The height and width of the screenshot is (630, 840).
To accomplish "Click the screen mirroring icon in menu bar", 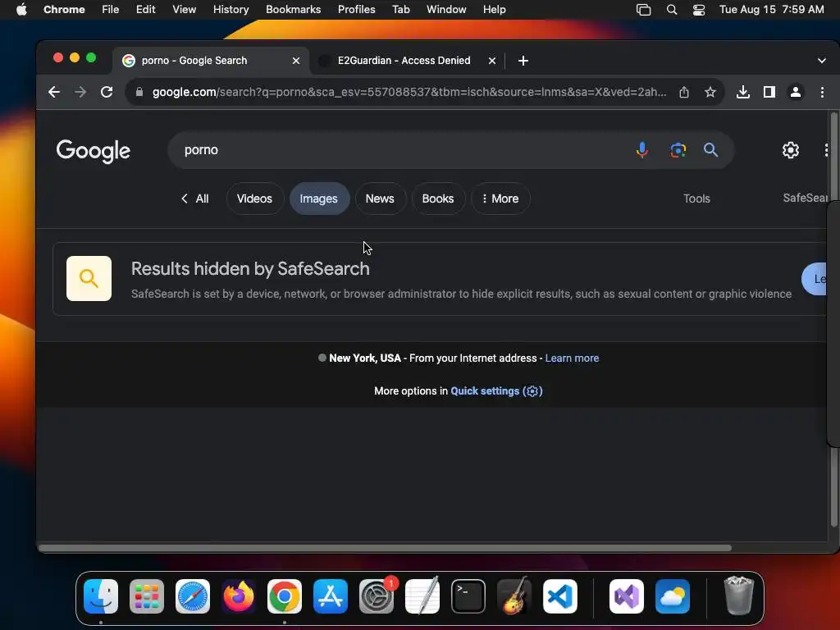I will tap(643, 10).
